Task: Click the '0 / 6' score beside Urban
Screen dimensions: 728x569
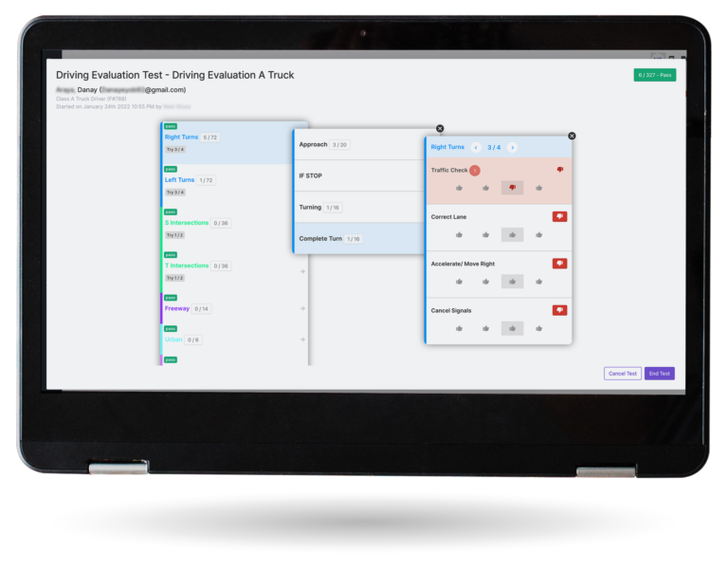Action: pyautogui.click(x=193, y=340)
